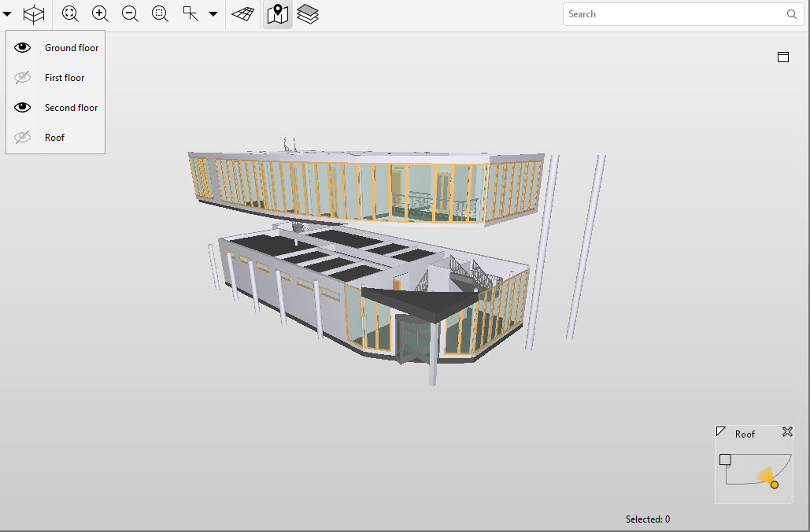Show the Roof with its eye icon
The height and width of the screenshot is (532, 810).
click(x=22, y=138)
